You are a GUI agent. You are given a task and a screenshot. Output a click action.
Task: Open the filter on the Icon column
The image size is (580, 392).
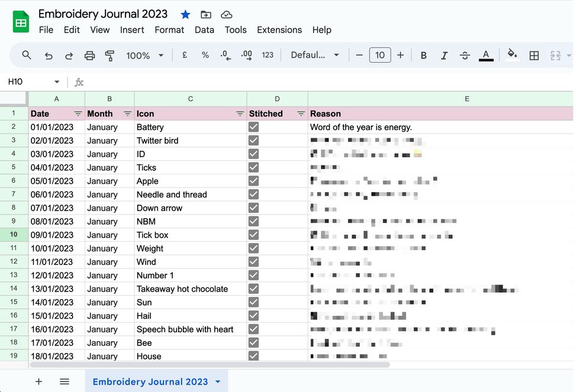240,114
